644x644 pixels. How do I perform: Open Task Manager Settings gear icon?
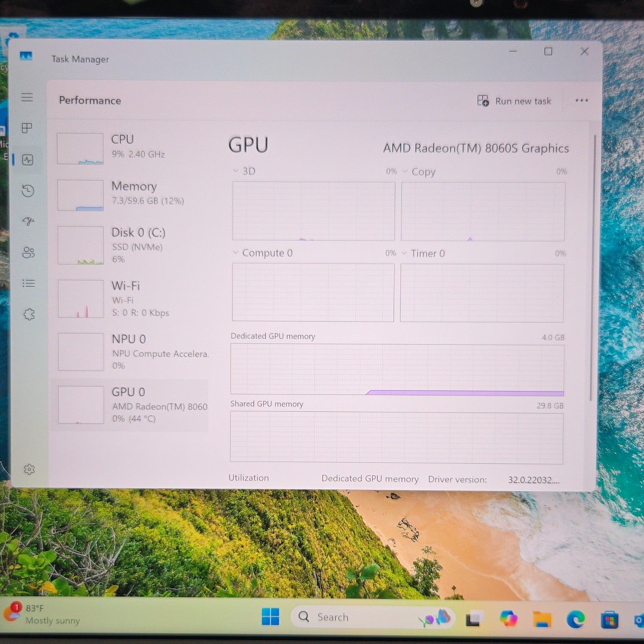29,469
